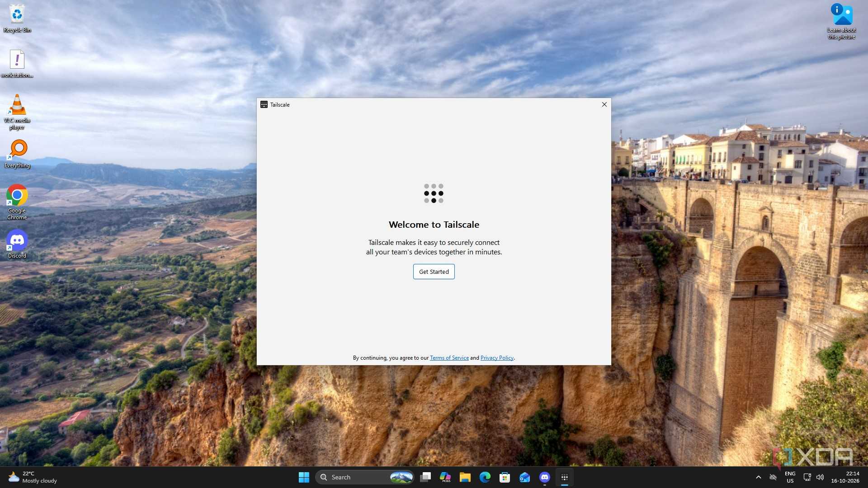This screenshot has width=868, height=488.
Task: Select the workstation file on desktop
Action: click(17, 64)
